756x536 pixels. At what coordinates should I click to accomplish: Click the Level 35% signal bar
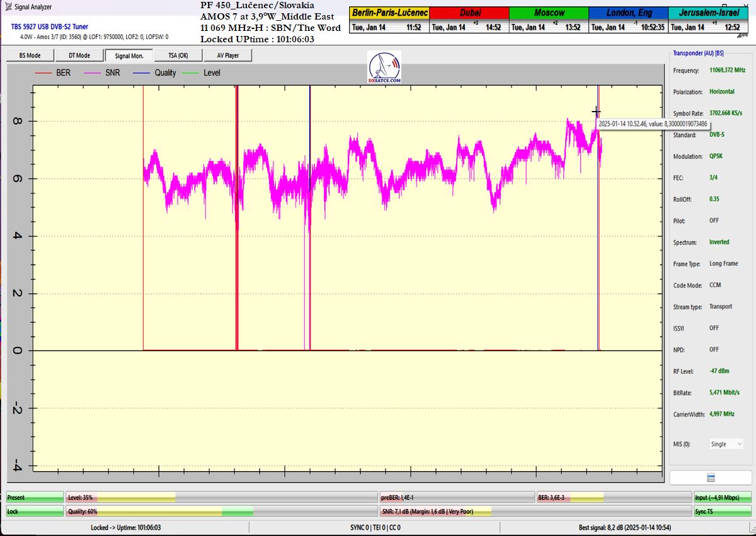(221, 498)
